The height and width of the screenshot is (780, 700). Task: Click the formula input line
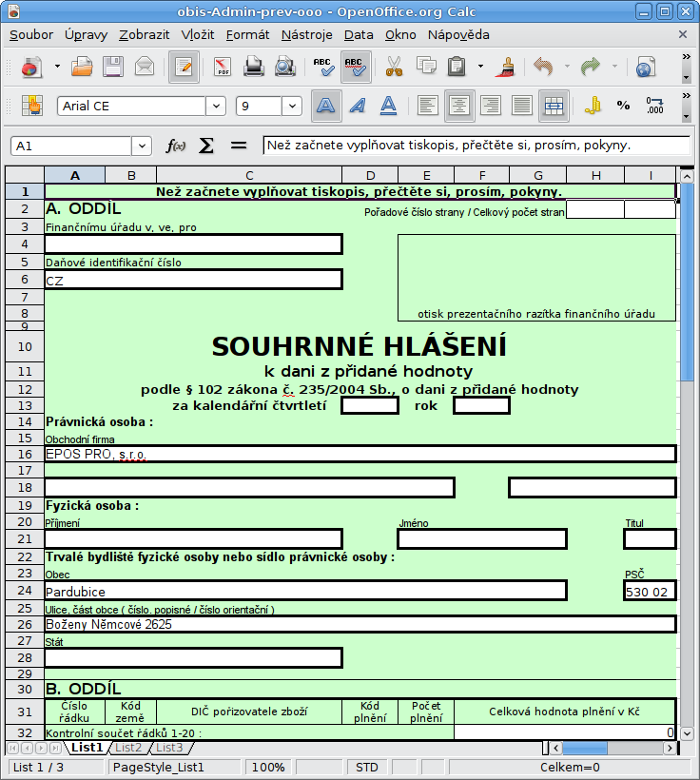[476, 146]
